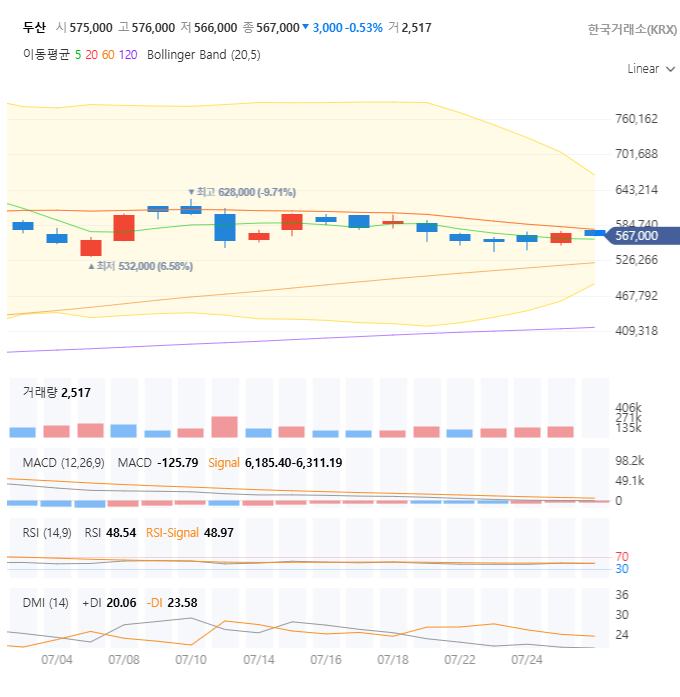Click the 두산 stock name

34,28
